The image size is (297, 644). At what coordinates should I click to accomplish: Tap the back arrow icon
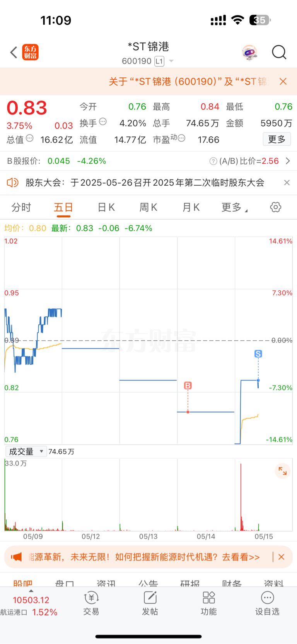pos(14,52)
